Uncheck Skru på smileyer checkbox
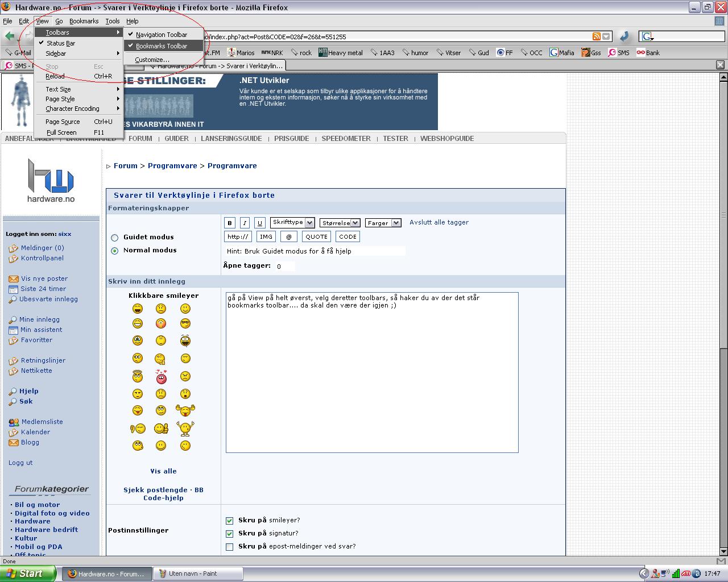 pos(230,521)
